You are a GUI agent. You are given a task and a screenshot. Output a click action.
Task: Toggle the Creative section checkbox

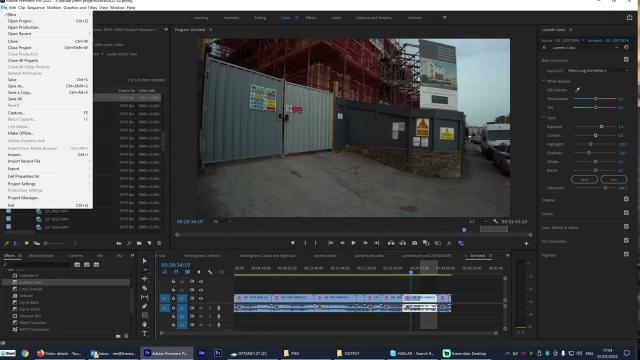point(626,199)
